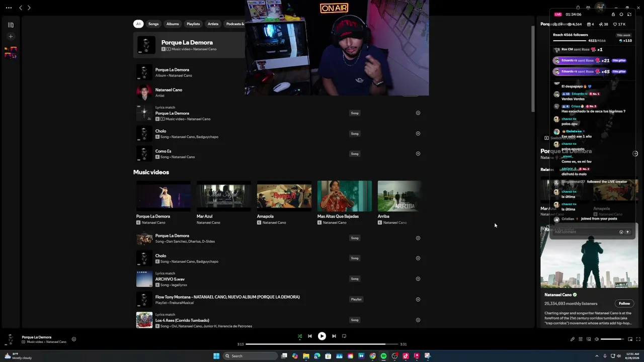Image resolution: width=644 pixels, height=362 pixels.
Task: Play the Amapola music video
Action: click(x=284, y=196)
